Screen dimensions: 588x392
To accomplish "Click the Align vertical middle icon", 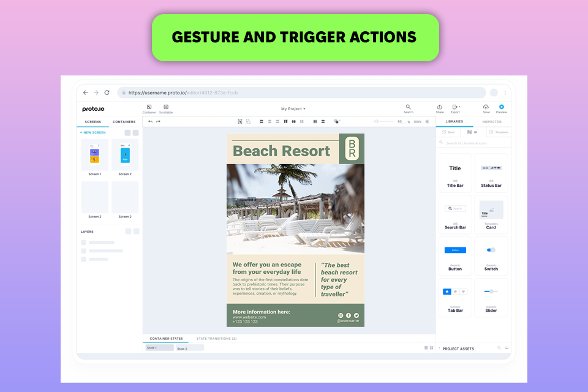I will 293,121.
